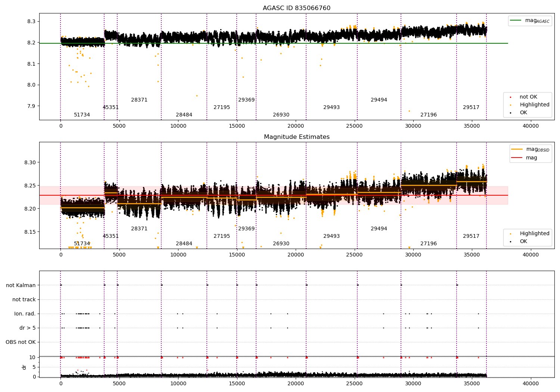Click the 8.15 y-axis tick label
Image resolution: width=560 pixels, height=392 pixels.
click(30, 232)
